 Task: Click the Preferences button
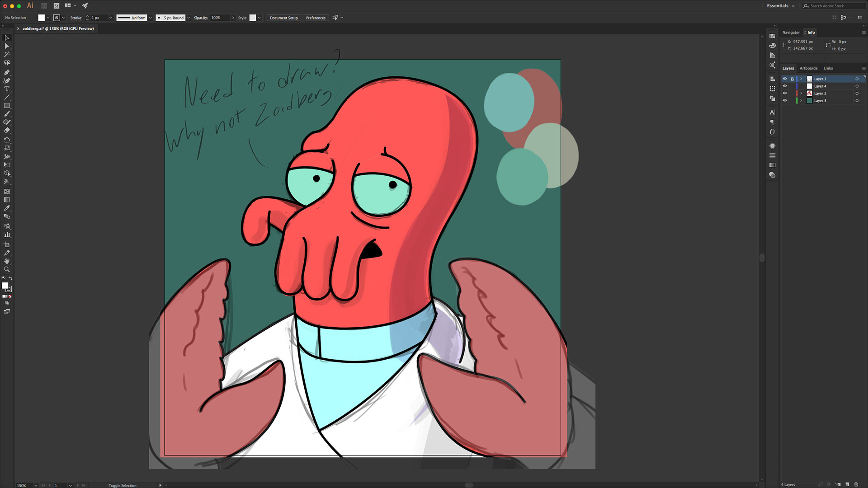[x=316, y=18]
